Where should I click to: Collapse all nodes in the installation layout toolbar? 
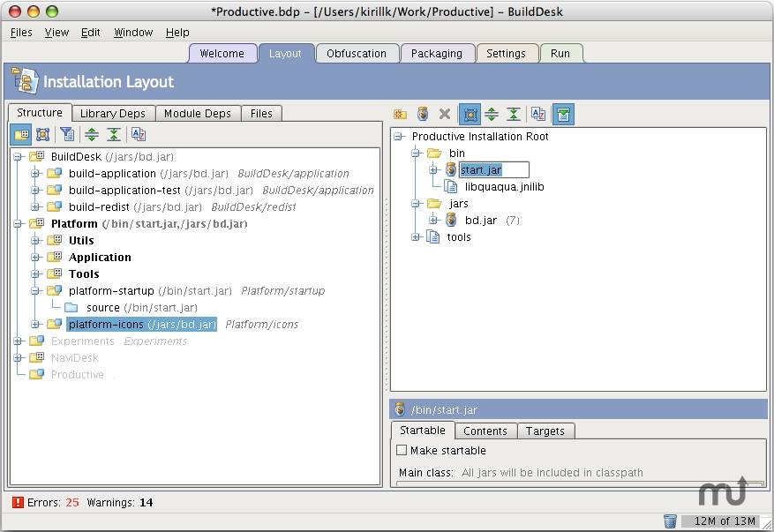pyautogui.click(x=514, y=115)
